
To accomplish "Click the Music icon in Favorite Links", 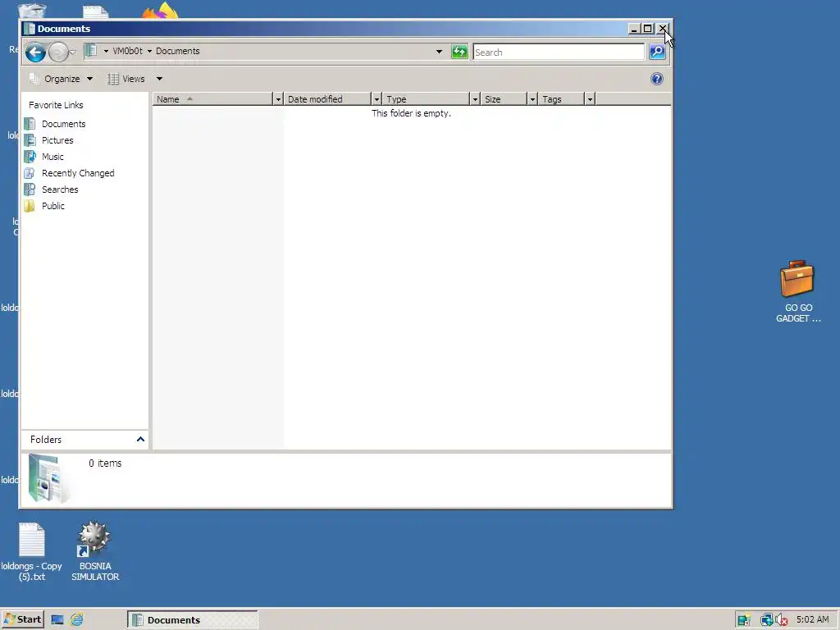I will click(30, 157).
